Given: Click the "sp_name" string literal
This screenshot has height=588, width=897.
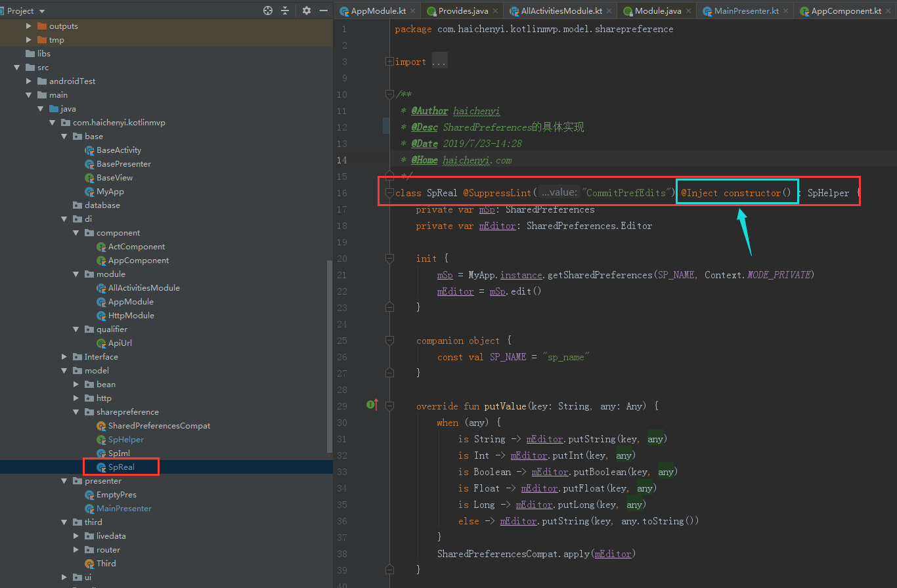Looking at the screenshot, I should click(x=566, y=357).
